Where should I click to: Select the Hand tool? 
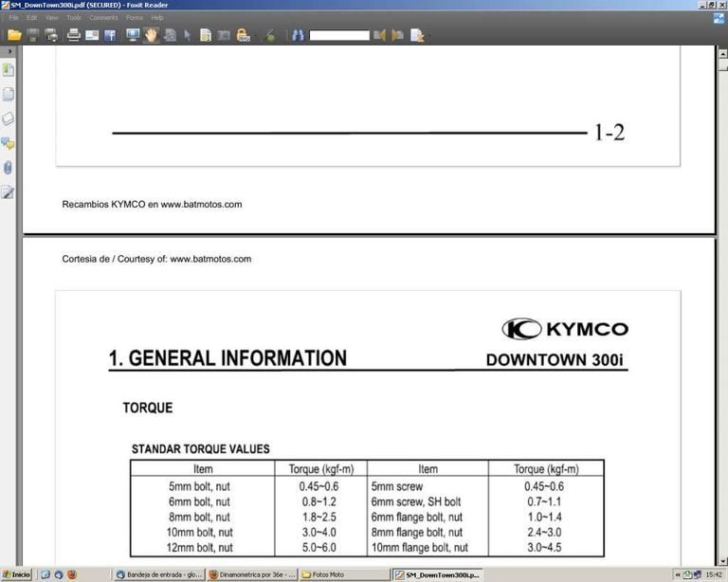click(151, 35)
